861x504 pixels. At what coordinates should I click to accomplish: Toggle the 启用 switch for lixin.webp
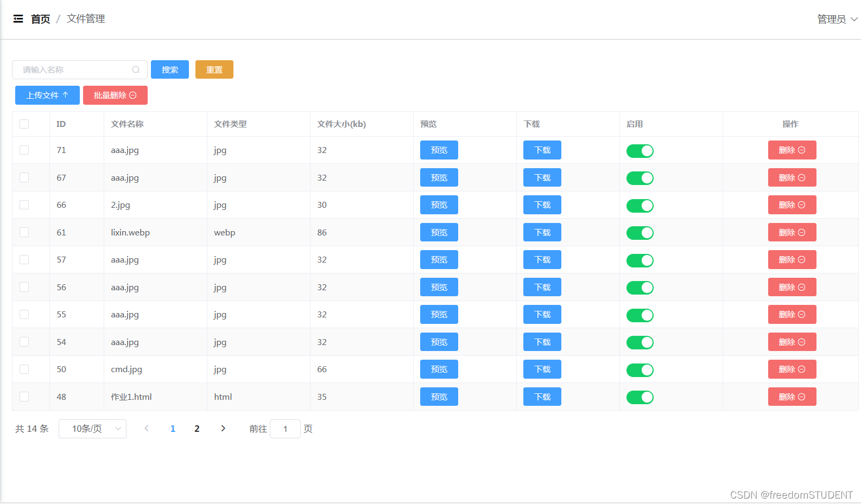[x=640, y=233]
